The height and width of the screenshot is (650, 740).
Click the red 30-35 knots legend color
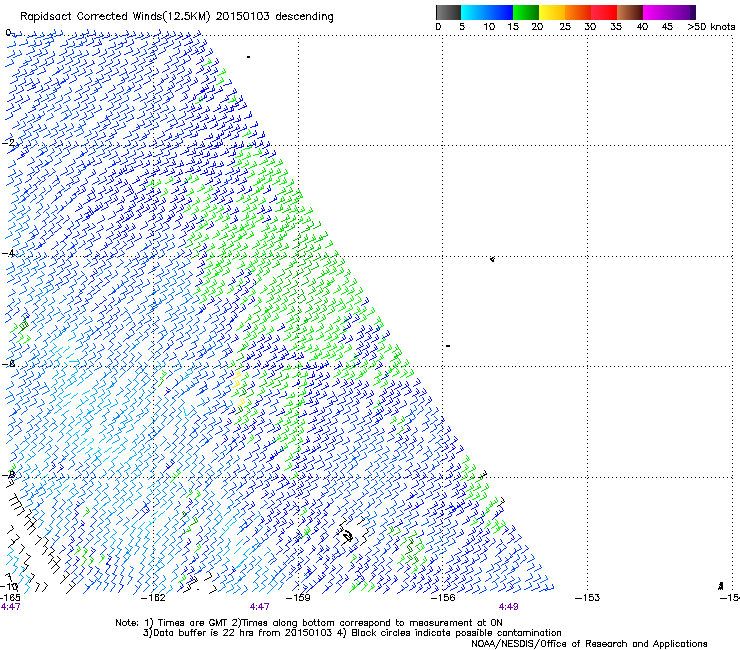pyautogui.click(x=604, y=12)
